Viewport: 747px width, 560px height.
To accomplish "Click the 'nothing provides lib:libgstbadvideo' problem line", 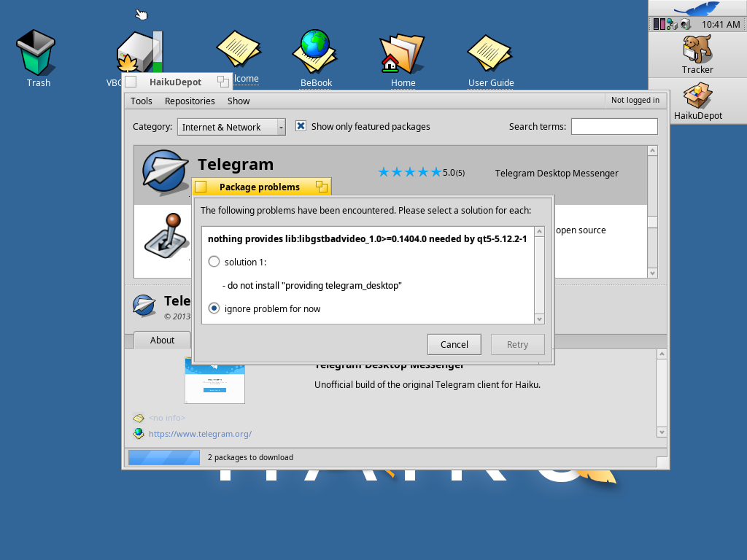I will (368, 238).
